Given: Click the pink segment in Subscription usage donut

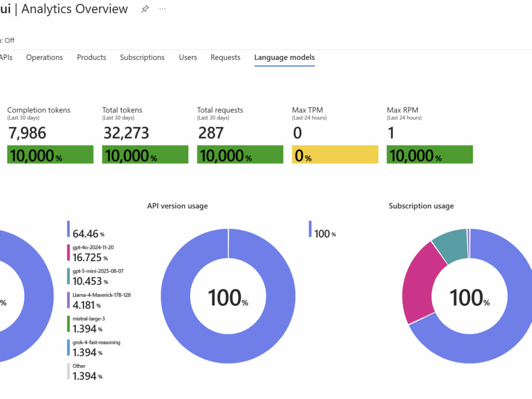Looking at the screenshot, I should [x=424, y=280].
